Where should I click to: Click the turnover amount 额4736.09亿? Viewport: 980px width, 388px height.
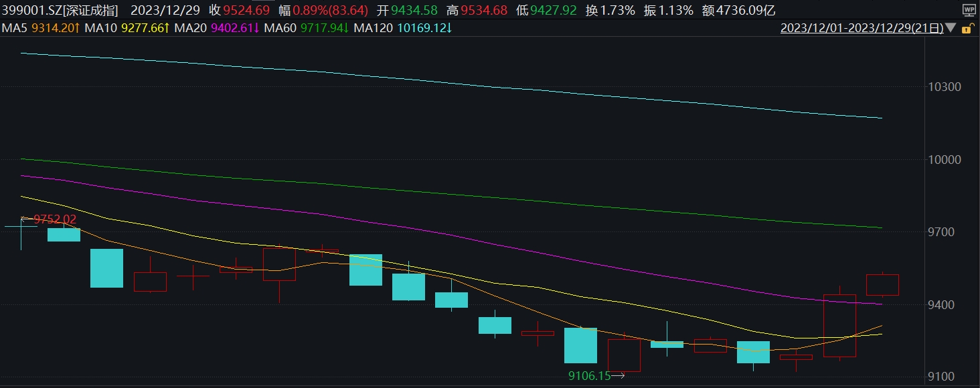pyautogui.click(x=739, y=10)
